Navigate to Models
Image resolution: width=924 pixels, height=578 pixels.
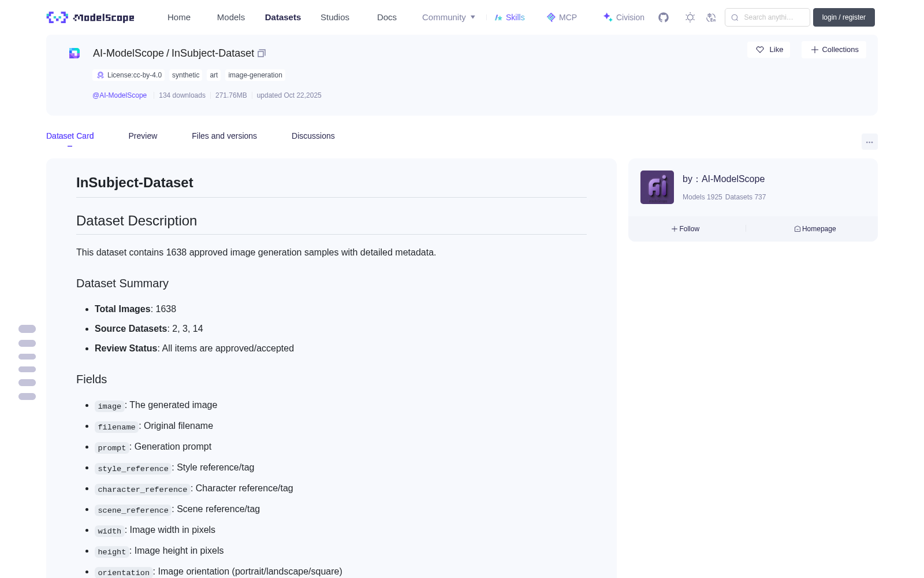point(231,17)
